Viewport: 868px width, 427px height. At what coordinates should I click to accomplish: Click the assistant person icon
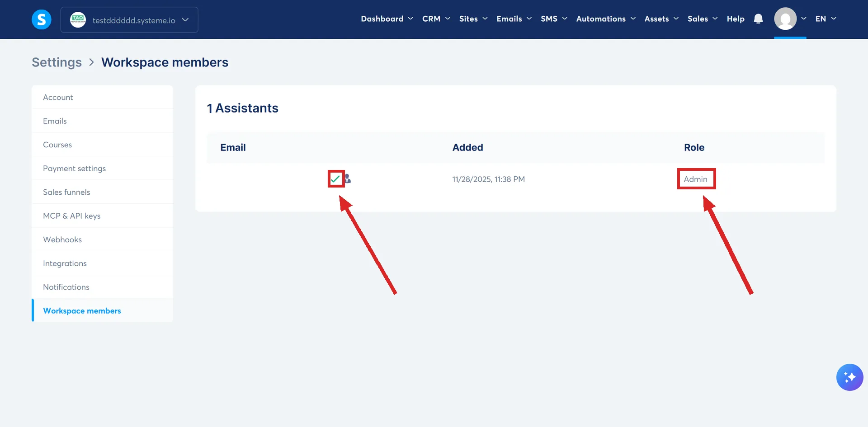348,179
